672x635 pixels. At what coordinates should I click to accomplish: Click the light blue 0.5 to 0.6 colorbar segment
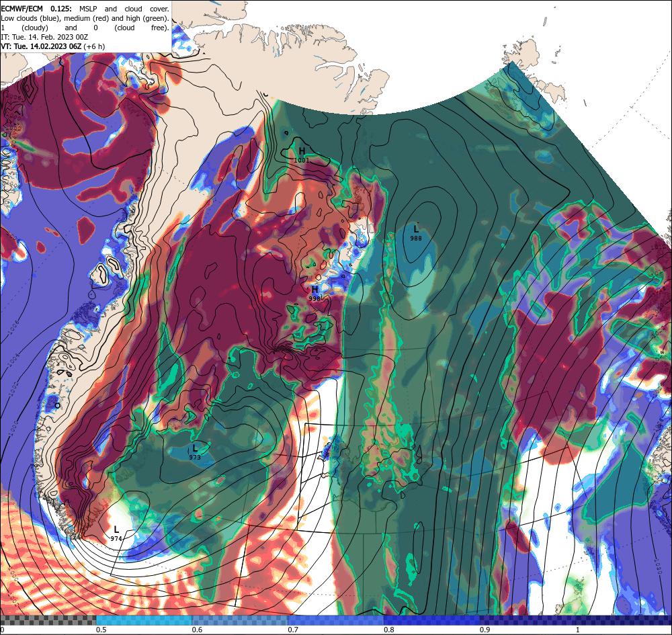pyautogui.click(x=144, y=620)
